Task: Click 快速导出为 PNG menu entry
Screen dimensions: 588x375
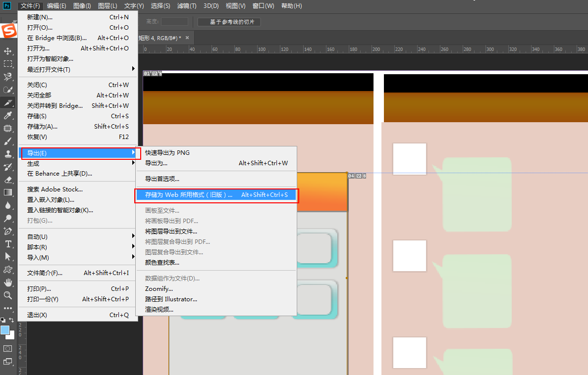Action: pyautogui.click(x=167, y=152)
